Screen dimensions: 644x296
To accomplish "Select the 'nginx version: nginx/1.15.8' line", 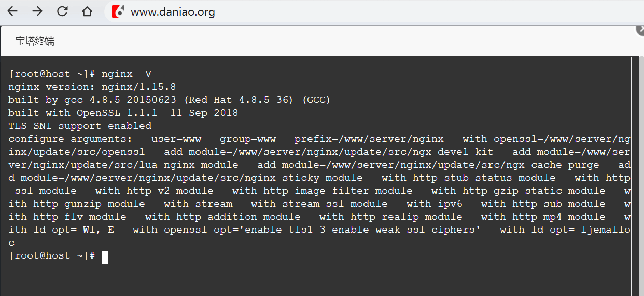I will pyautogui.click(x=92, y=87).
